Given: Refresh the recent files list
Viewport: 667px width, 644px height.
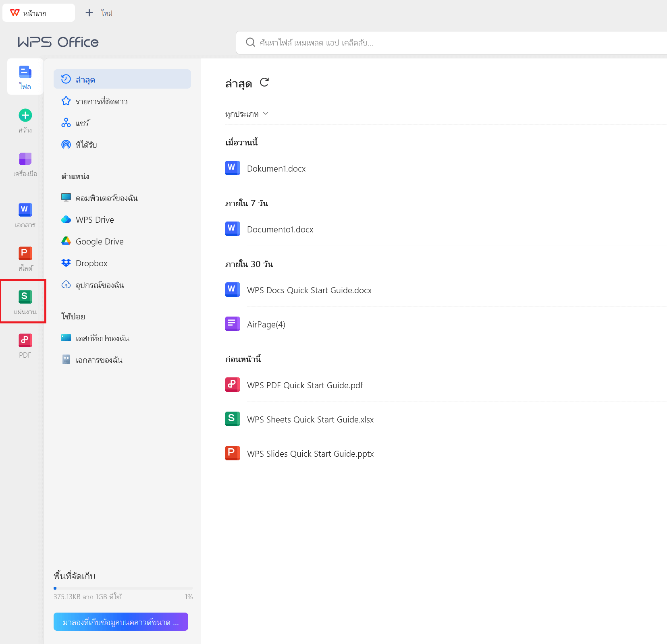Looking at the screenshot, I should 264,83.
